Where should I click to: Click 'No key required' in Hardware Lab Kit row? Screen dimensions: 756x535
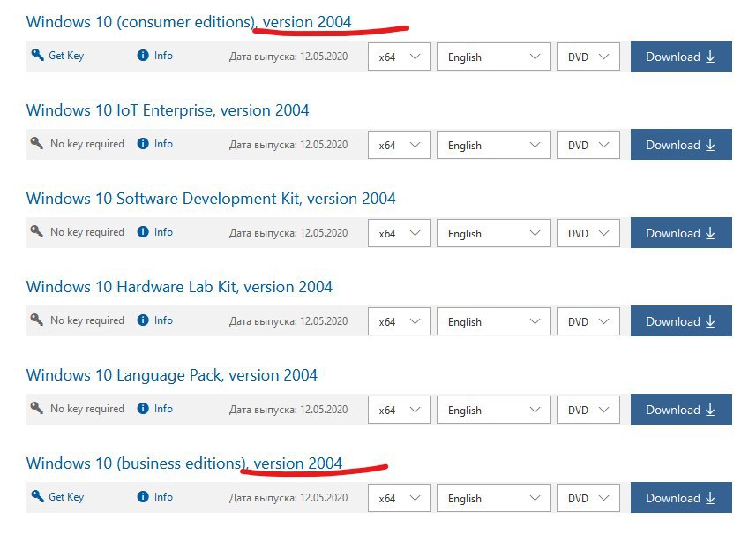(87, 320)
